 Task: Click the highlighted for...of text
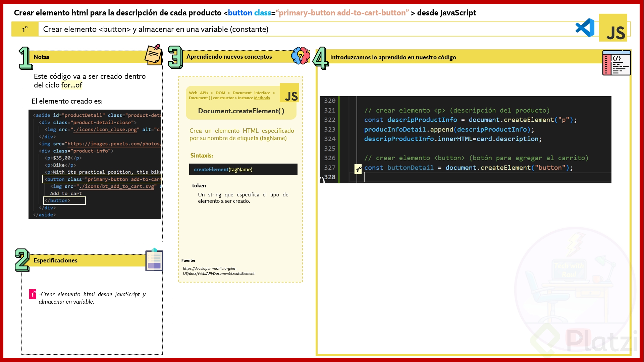71,85
